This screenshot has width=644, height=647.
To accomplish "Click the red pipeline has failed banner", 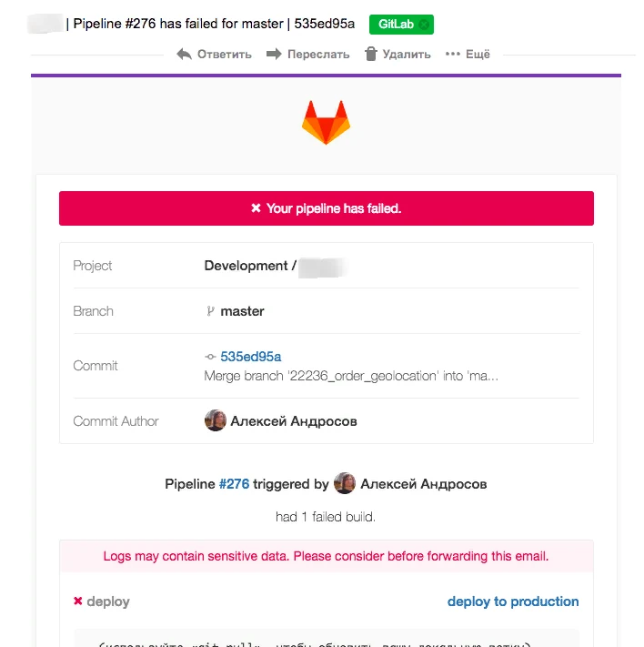I will 327,208.
